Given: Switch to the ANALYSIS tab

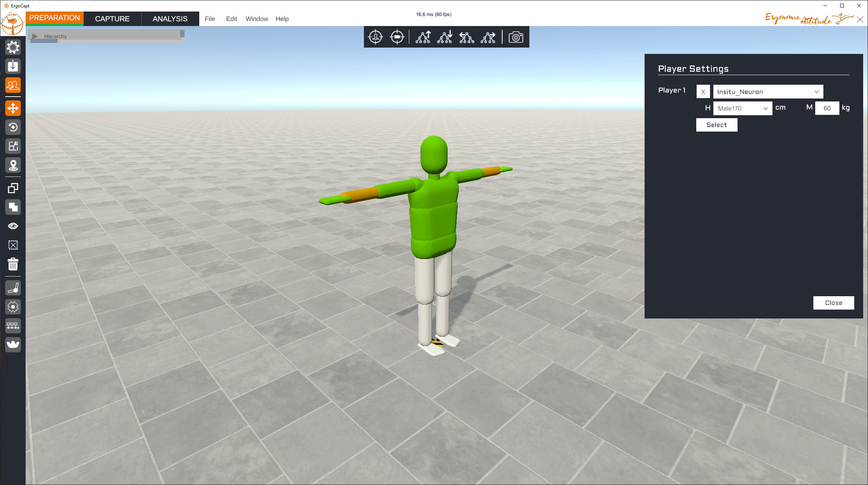Looking at the screenshot, I should (170, 19).
